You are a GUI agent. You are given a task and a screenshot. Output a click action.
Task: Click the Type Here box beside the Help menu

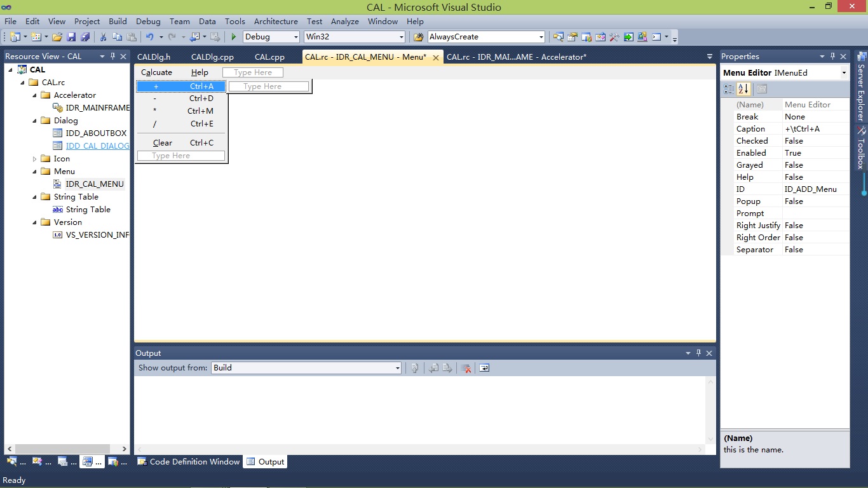click(x=253, y=72)
